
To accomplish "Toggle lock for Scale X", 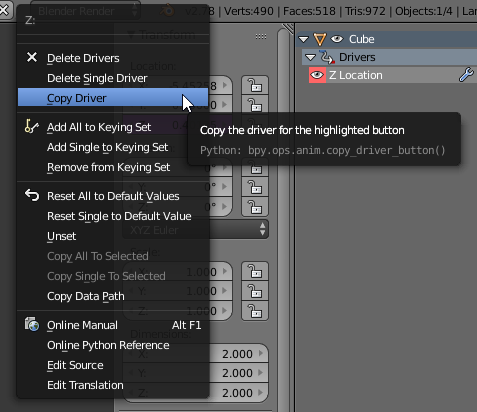I will (x=255, y=271).
